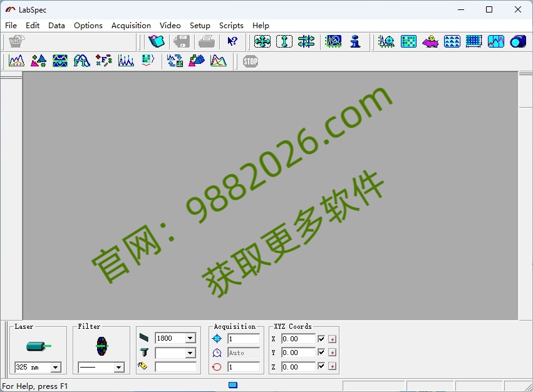Click the open book file icon
The image size is (533, 392).
157,41
